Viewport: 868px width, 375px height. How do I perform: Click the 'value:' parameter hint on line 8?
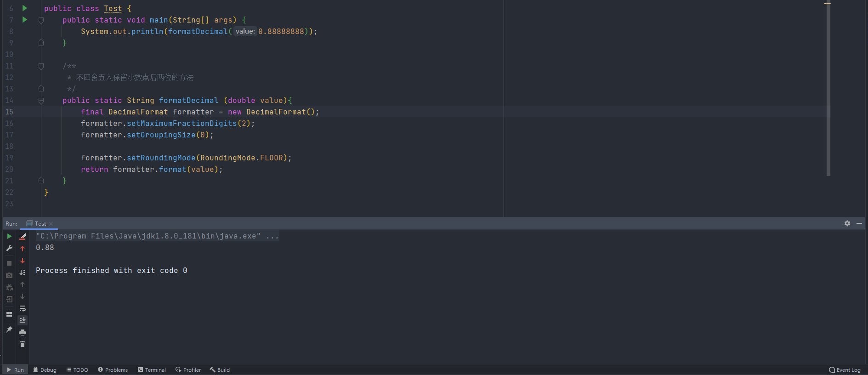[245, 31]
